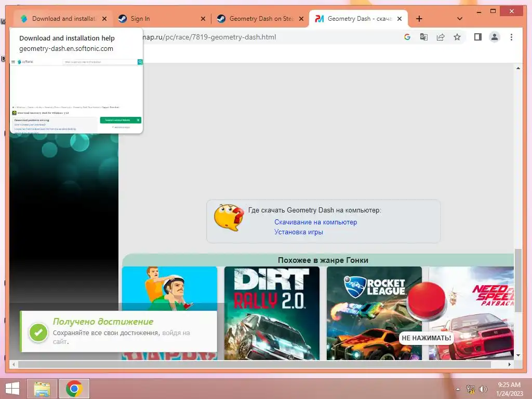Close the Sign In tab
This screenshot has width=532, height=399.
click(x=203, y=19)
